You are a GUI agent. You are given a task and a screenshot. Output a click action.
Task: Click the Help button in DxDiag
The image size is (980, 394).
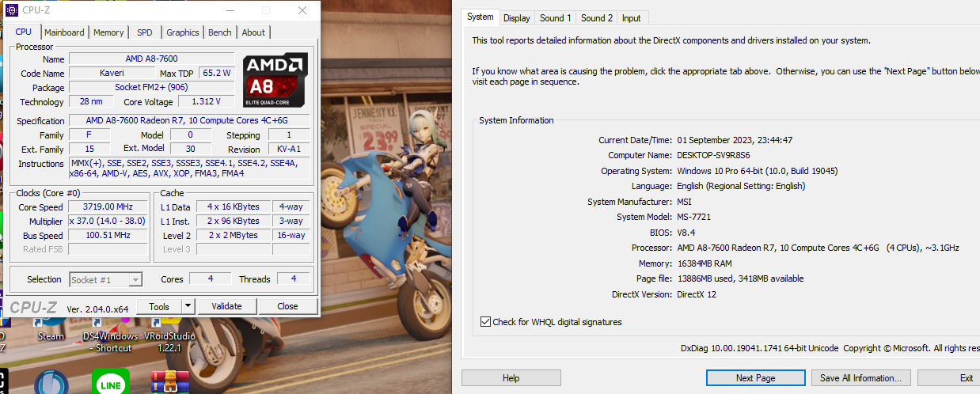coord(511,378)
